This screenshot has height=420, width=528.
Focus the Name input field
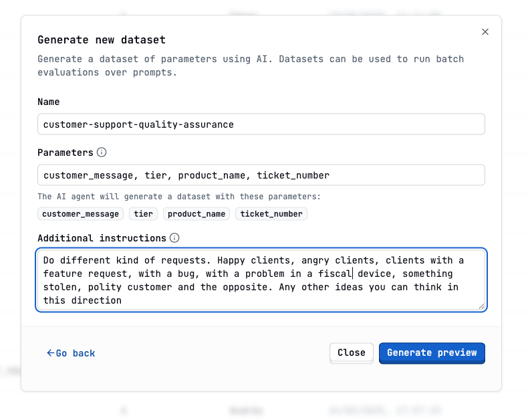(261, 124)
